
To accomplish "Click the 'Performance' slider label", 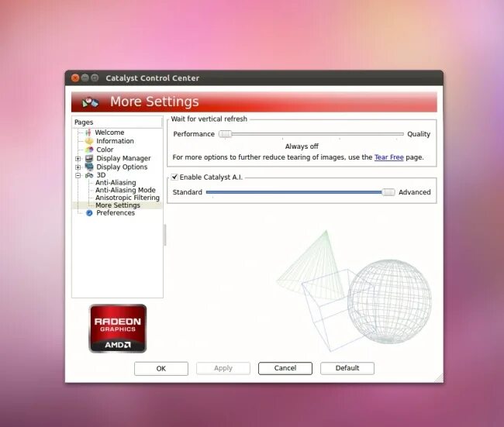I will [194, 134].
